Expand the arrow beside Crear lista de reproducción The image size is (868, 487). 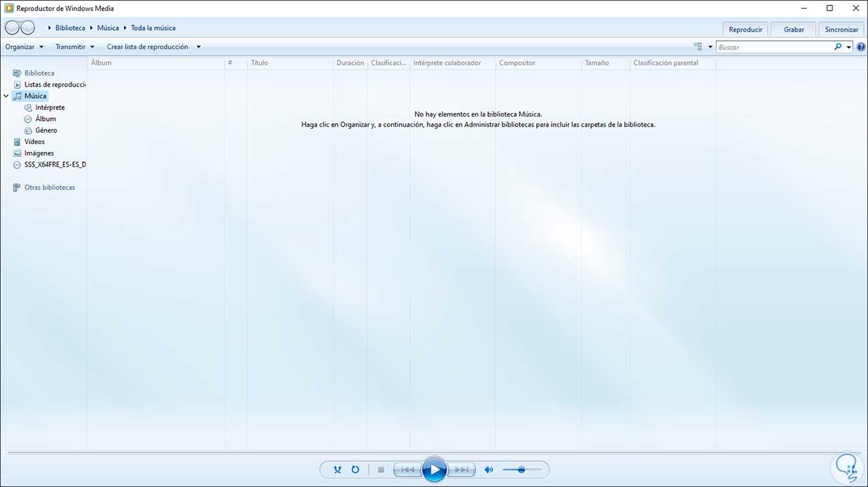pos(198,47)
